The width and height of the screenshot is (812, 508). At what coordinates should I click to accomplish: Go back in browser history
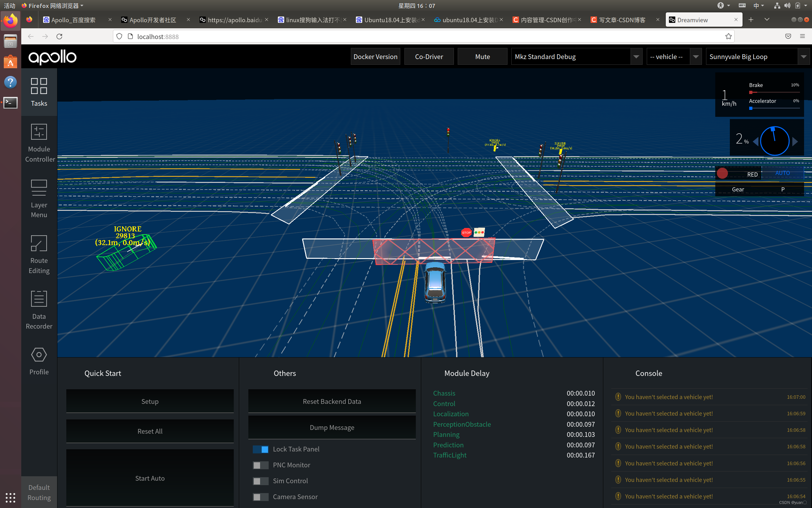coord(30,36)
